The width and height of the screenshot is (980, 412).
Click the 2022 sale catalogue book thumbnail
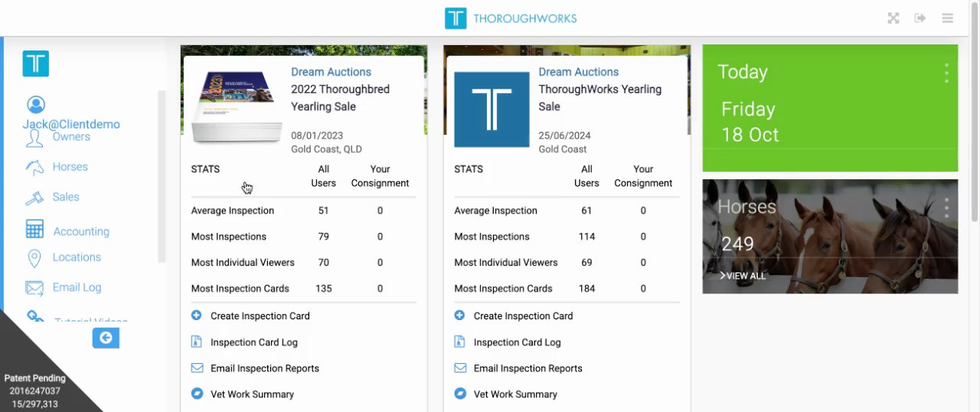point(237,106)
